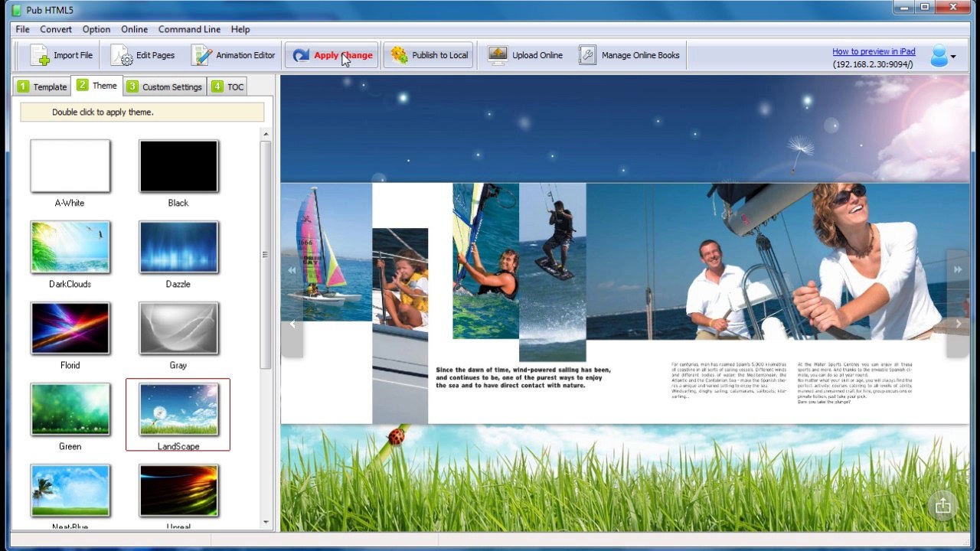Click theme list scrollbar up arrow
The height and width of the screenshot is (551, 980).
tap(266, 134)
